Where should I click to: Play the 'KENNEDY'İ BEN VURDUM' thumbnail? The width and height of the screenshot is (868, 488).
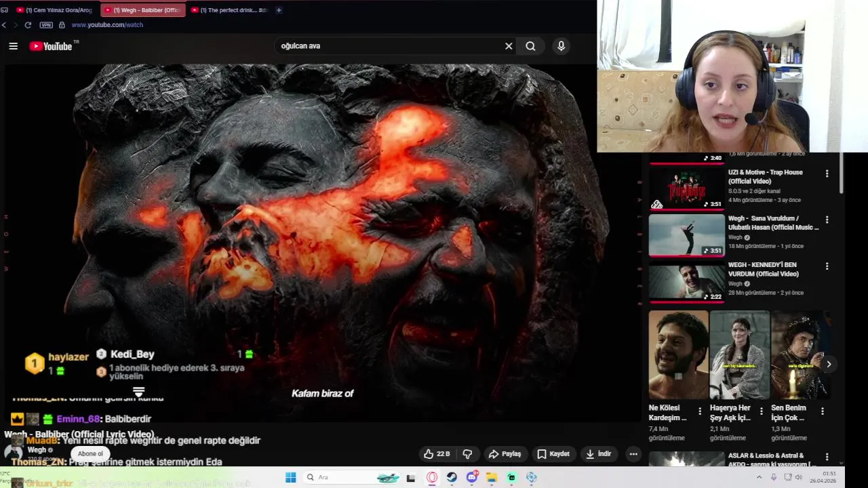[686, 281]
